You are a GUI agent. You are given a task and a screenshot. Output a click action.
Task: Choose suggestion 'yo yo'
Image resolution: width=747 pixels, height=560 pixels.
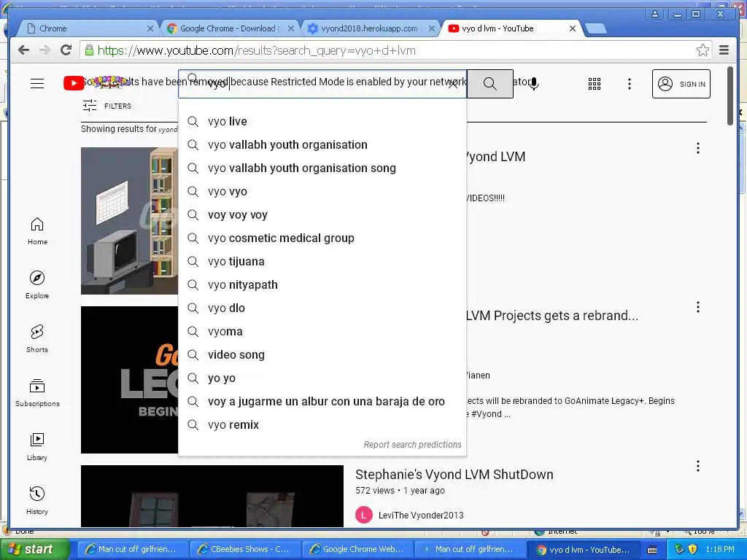(x=322, y=378)
